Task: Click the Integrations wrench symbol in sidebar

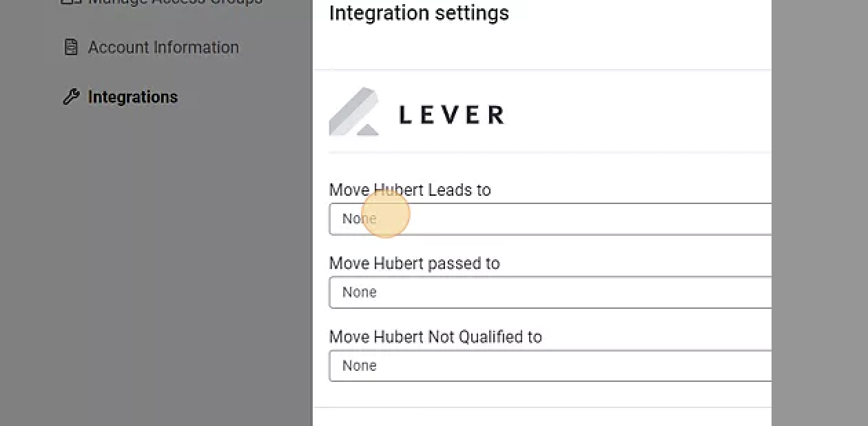Action: tap(72, 97)
